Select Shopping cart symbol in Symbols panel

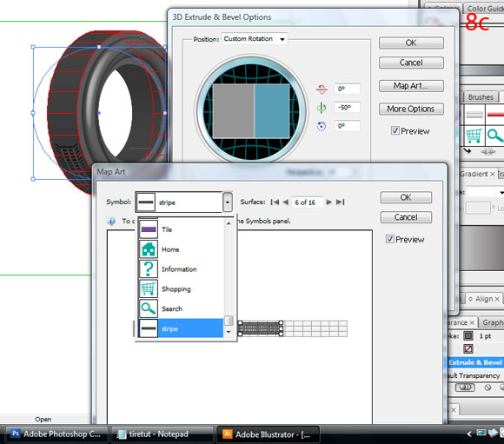click(474, 136)
